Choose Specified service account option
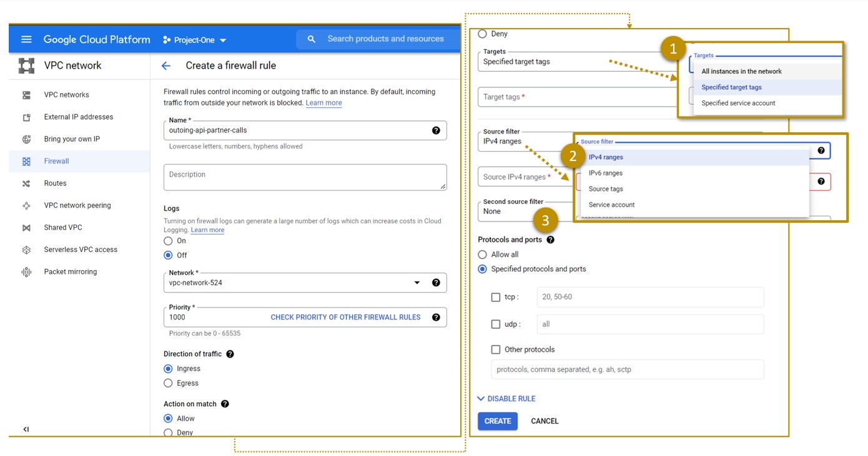 pos(768,103)
